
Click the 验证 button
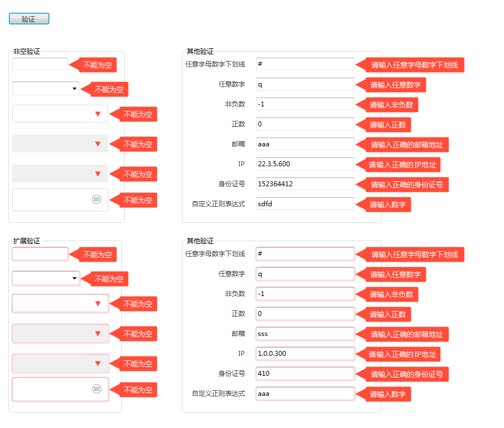pos(29,19)
